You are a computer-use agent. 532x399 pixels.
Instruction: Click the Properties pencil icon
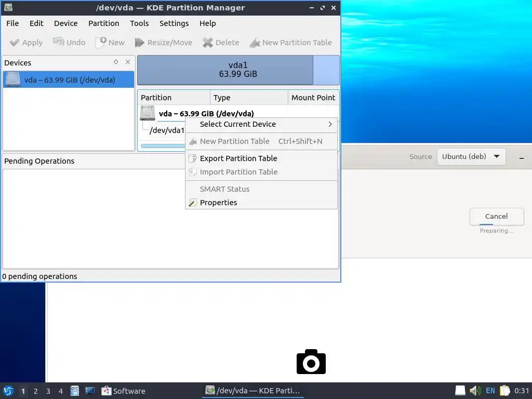tap(193, 203)
